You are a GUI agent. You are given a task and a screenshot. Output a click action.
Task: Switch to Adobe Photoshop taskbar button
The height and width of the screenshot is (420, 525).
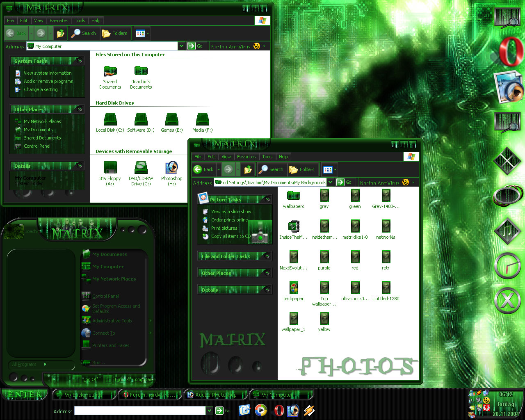click(216, 395)
